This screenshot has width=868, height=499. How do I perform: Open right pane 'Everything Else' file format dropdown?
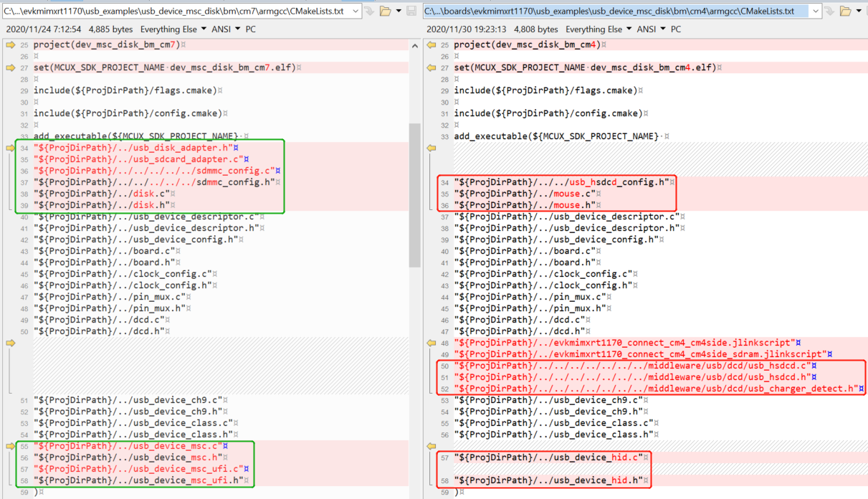pos(598,29)
